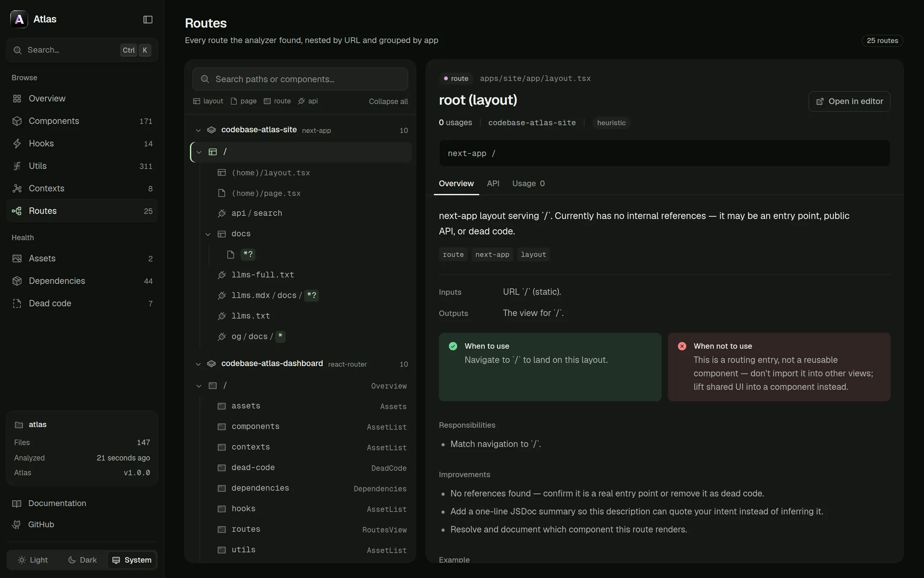Select the llms.txt route
This screenshot has height=578, width=924.
[310, 316]
